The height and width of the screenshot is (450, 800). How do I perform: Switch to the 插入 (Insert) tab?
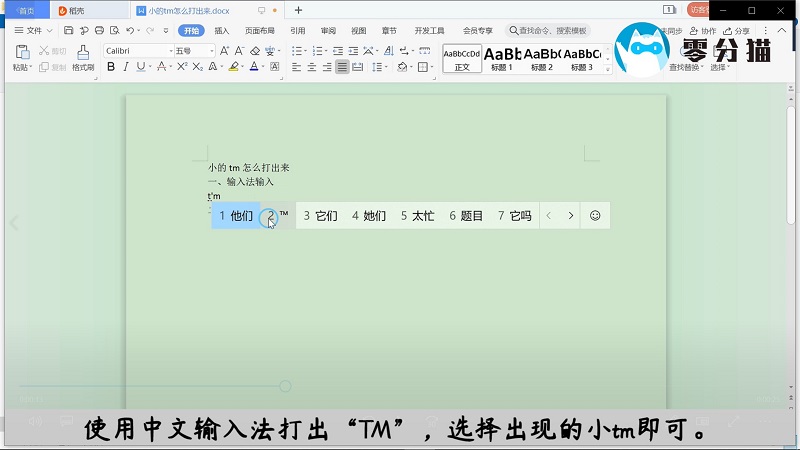(221, 31)
